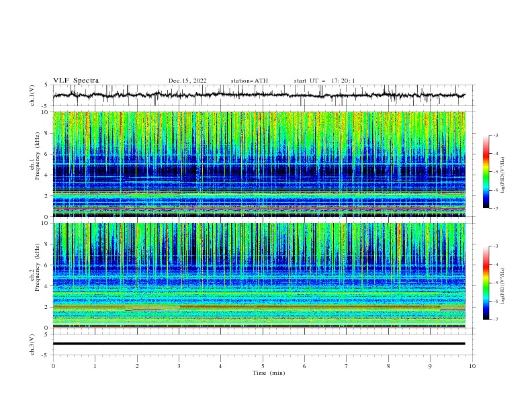This screenshot has width=532, height=411.
Task: Click the 'Time (min)' axis label
Action: tap(269, 373)
